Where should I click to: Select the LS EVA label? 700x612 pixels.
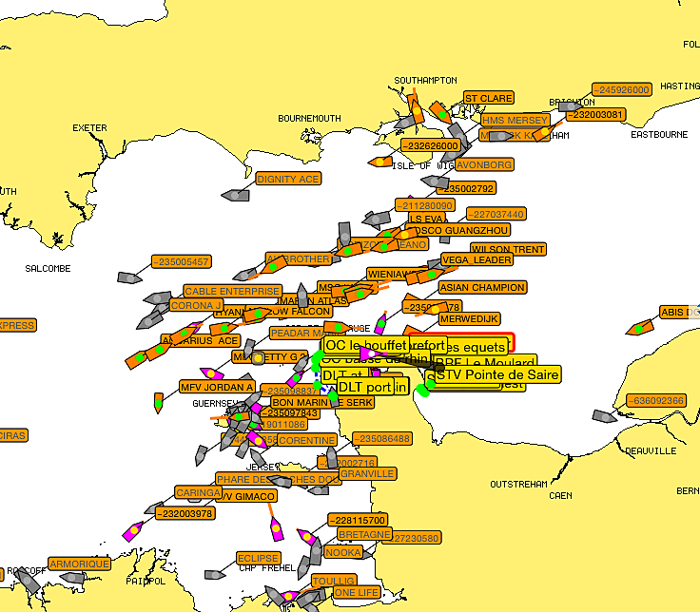tap(427, 219)
